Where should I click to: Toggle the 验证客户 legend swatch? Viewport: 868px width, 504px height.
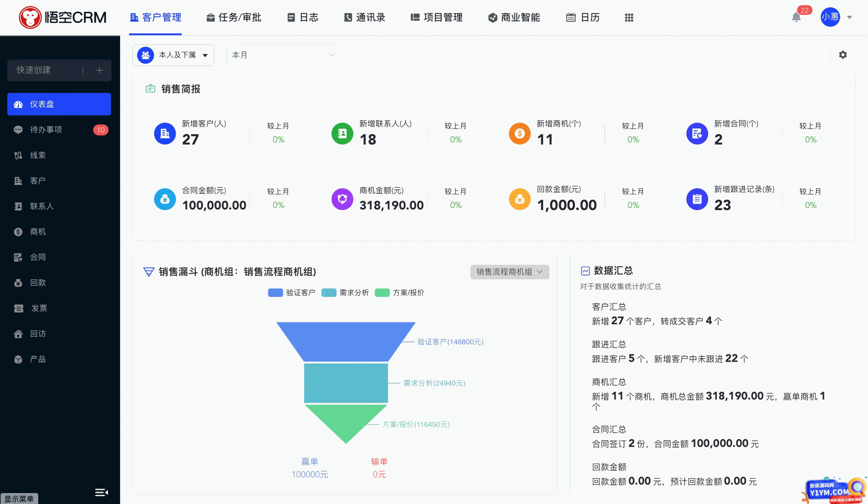tap(275, 293)
